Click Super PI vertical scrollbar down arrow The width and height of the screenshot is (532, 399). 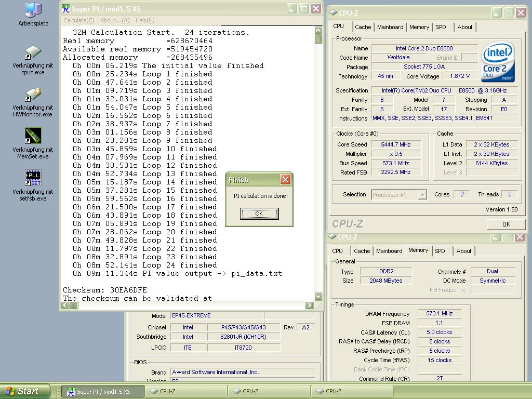click(x=318, y=296)
